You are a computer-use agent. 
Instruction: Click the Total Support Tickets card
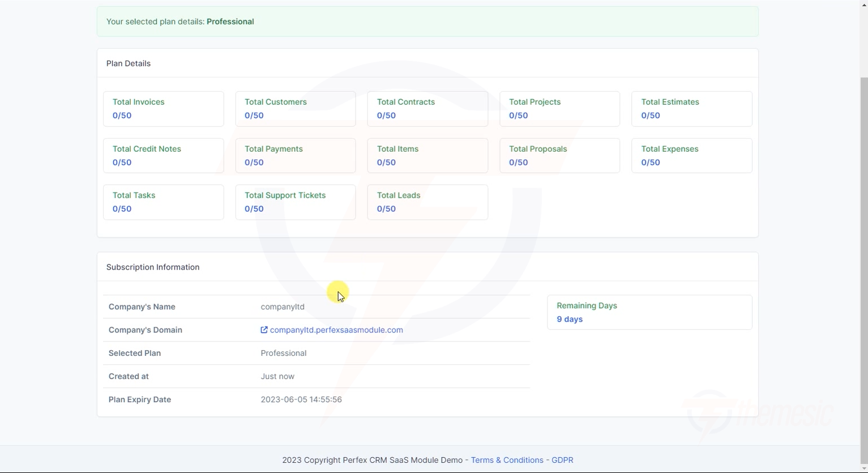(x=295, y=202)
